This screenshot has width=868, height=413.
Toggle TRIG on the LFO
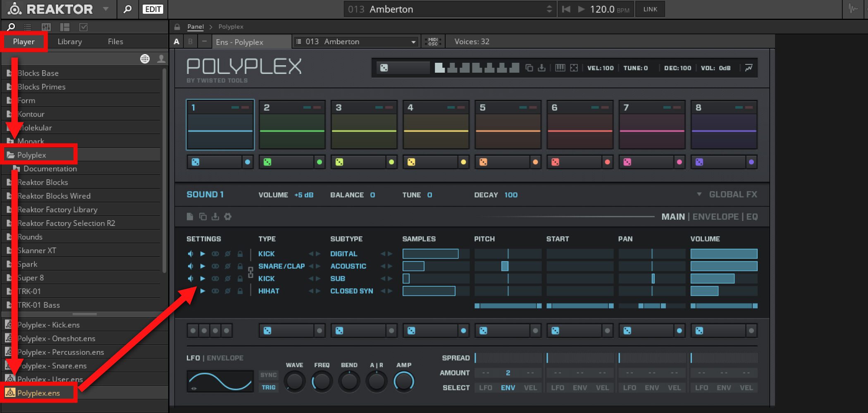(x=268, y=387)
